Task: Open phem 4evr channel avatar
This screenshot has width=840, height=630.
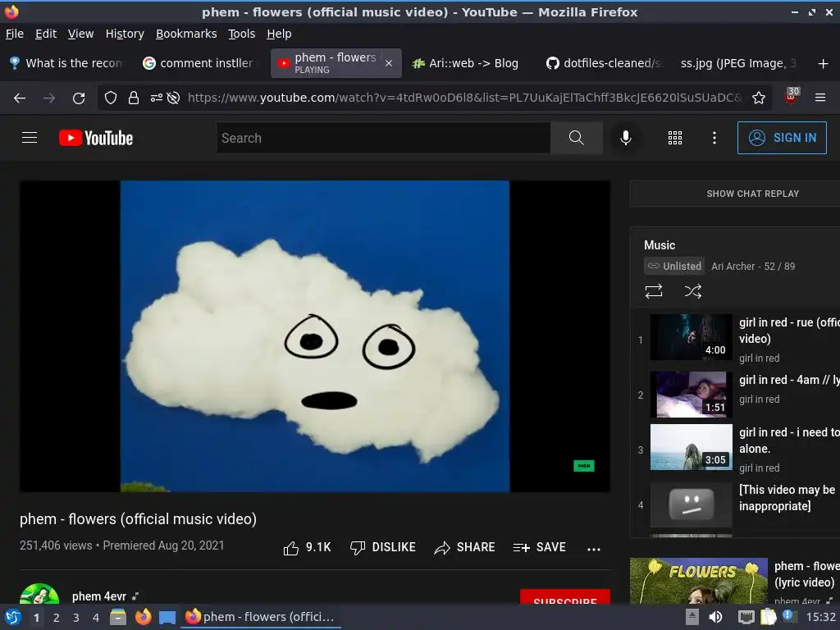Action: pos(39,594)
